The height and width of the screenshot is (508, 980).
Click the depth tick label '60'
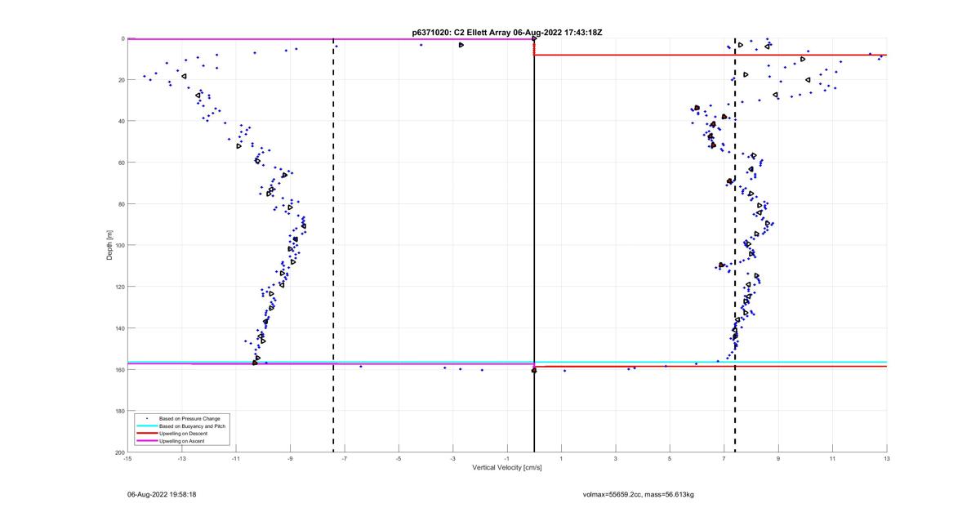click(x=121, y=163)
